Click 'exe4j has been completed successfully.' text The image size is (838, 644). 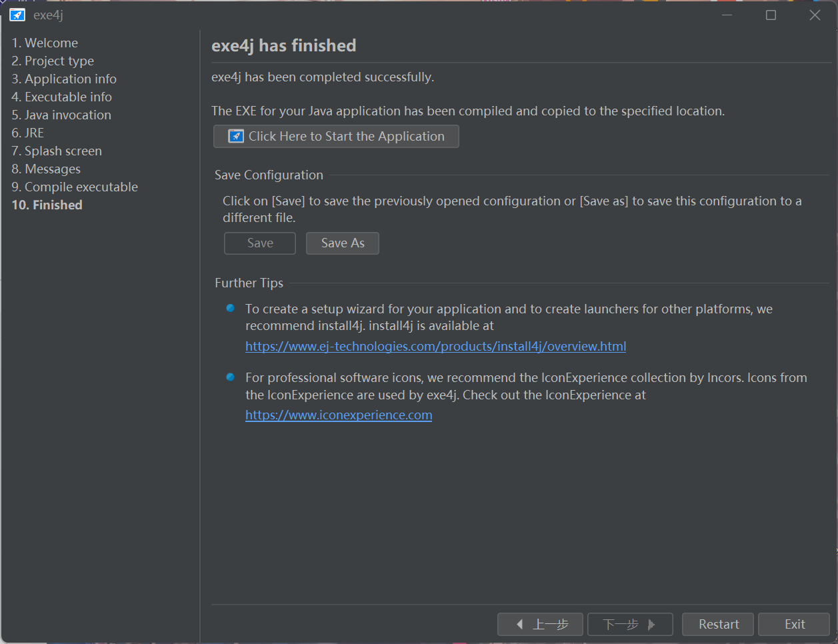pyautogui.click(x=323, y=77)
